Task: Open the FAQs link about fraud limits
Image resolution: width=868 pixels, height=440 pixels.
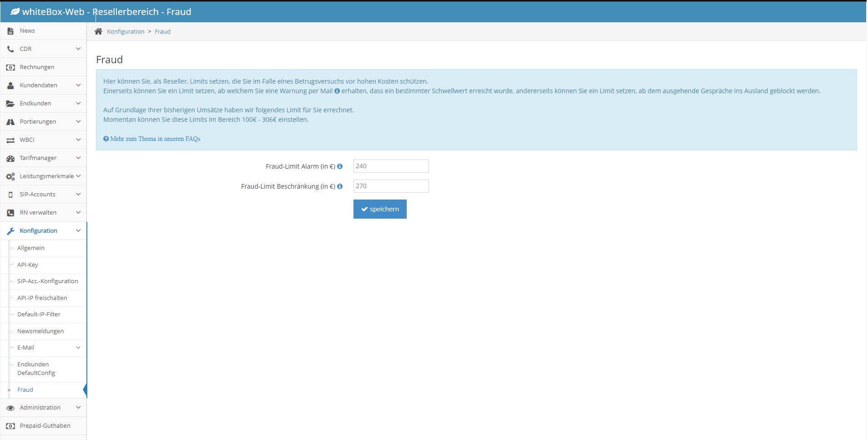Action: (x=152, y=139)
